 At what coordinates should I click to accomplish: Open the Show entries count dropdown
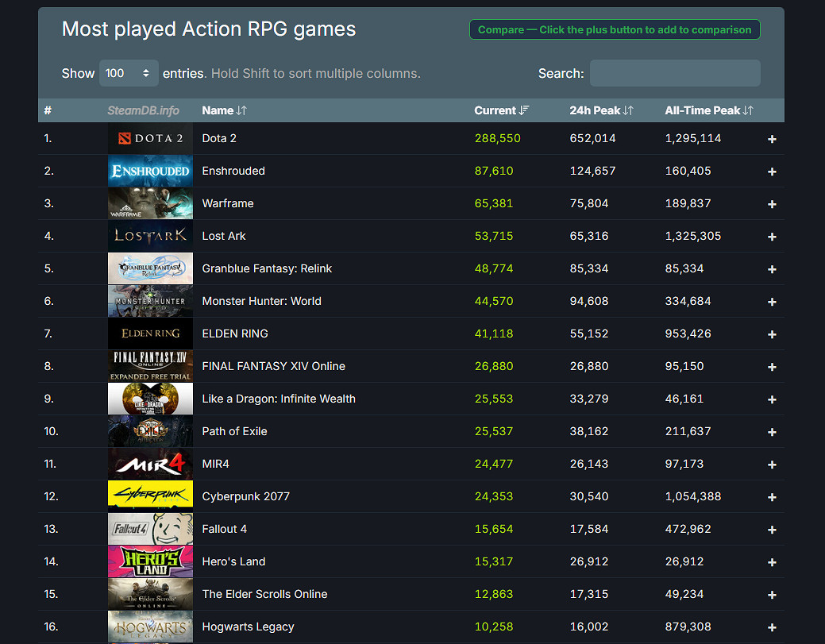pos(128,73)
